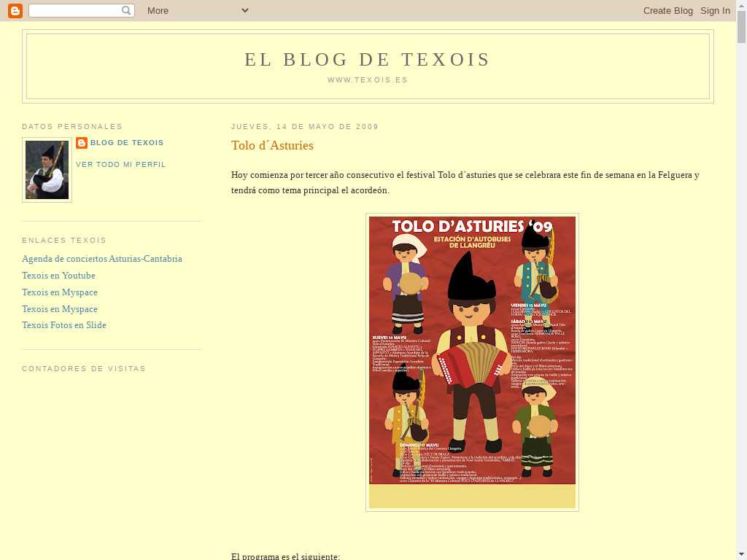The image size is (747, 560).
Task: Click the date heading Jueves, 14 de mayo de 2009
Action: coord(305,126)
